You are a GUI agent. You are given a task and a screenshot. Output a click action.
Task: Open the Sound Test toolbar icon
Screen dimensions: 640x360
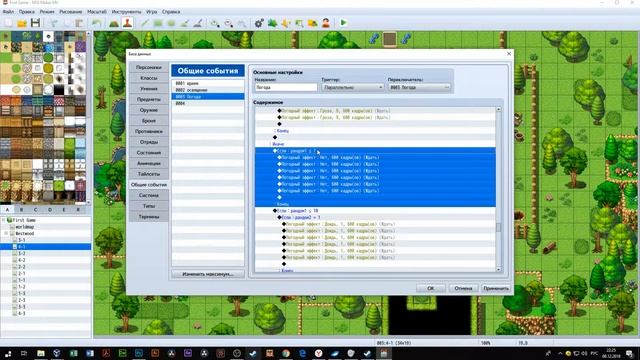(286, 23)
